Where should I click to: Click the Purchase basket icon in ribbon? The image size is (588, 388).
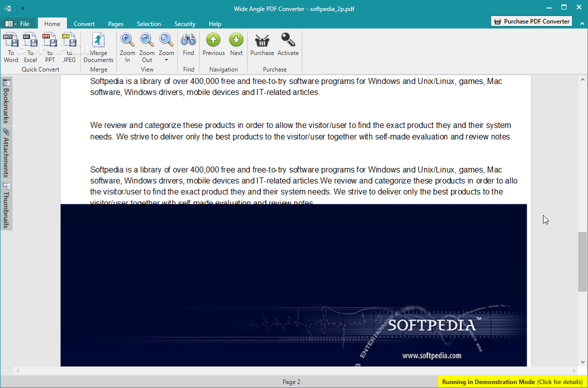tap(262, 45)
